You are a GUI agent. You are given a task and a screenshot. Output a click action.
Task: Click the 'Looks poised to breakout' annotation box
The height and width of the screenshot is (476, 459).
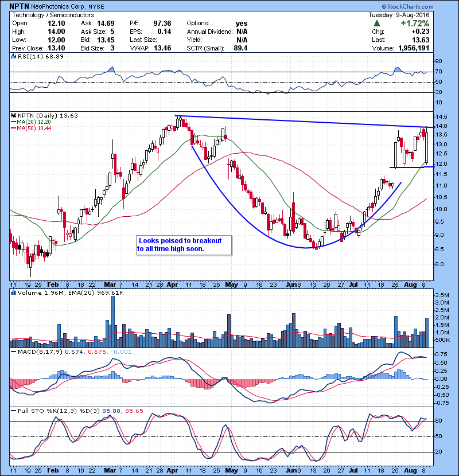click(x=184, y=245)
